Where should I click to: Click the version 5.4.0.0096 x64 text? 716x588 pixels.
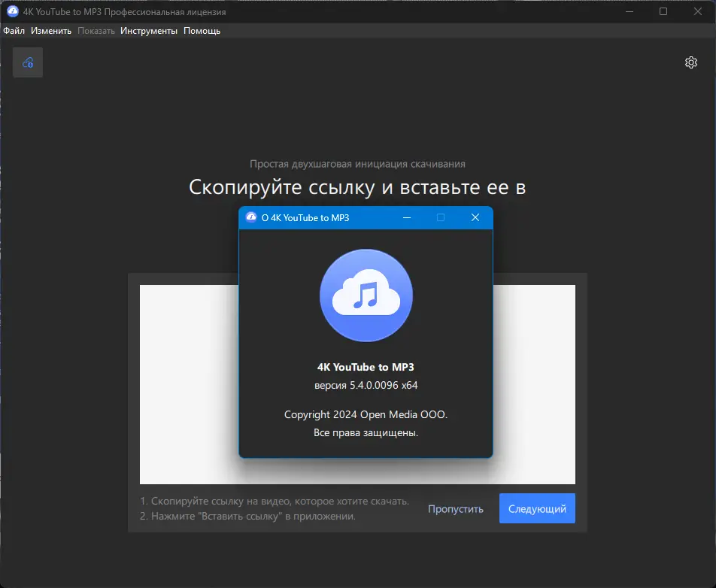366,385
